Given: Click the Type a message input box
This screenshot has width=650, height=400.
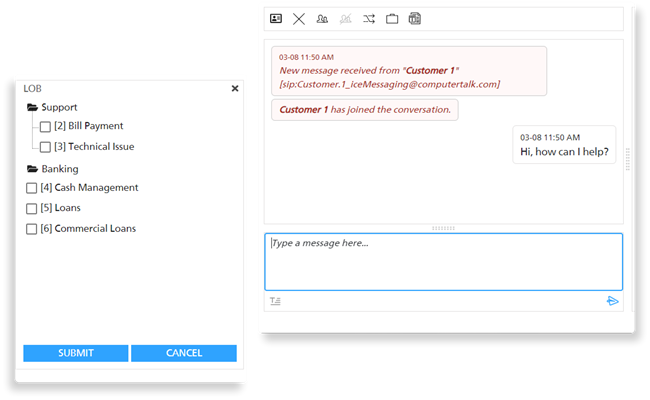Looking at the screenshot, I should coord(443,261).
